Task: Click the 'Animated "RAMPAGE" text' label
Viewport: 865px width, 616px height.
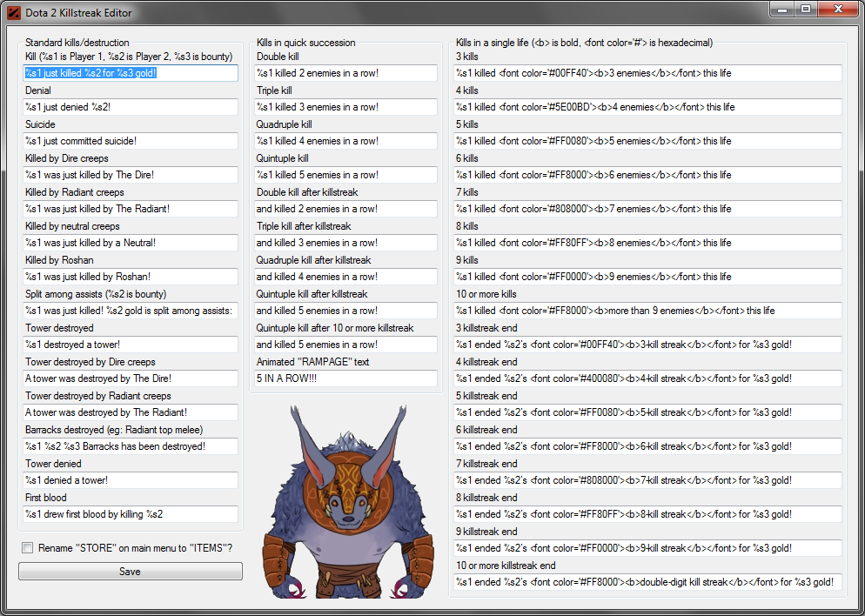Action: (x=312, y=362)
